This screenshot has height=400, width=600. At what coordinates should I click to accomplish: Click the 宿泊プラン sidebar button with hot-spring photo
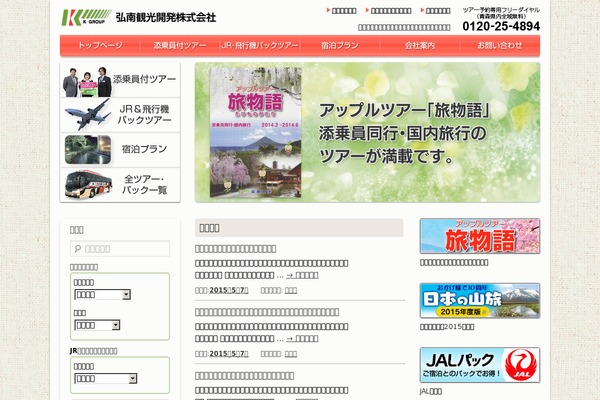point(120,150)
